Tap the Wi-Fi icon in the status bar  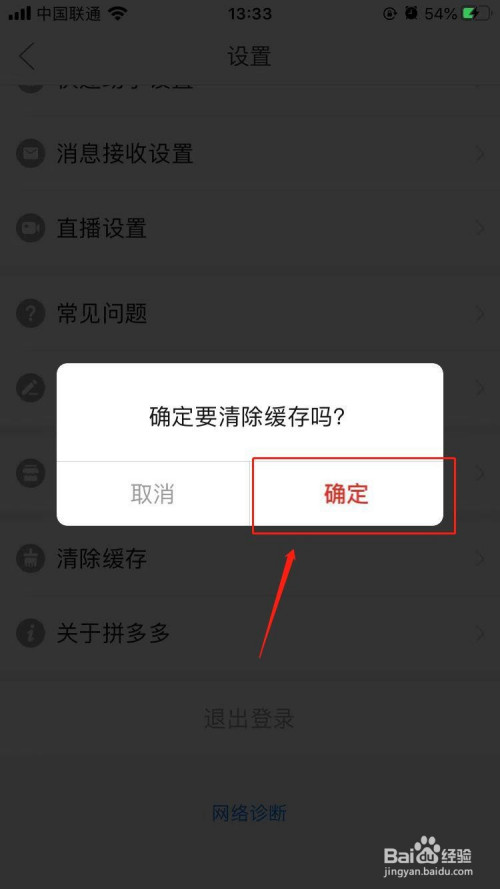118,14
